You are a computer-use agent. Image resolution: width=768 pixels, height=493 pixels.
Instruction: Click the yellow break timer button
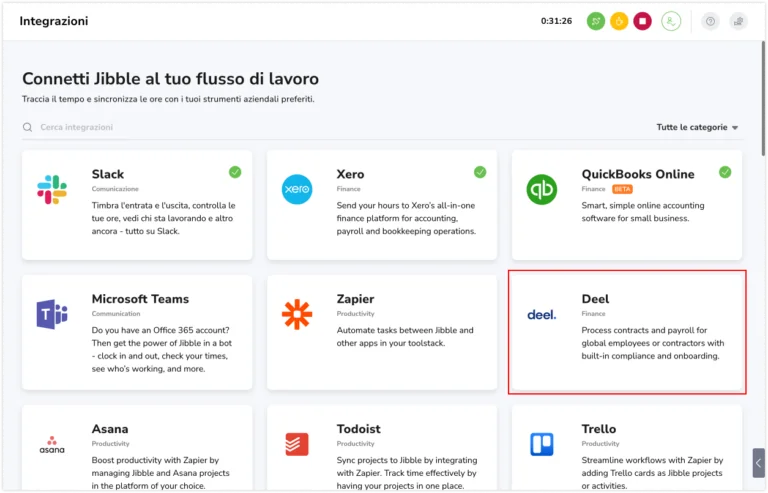[619, 21]
